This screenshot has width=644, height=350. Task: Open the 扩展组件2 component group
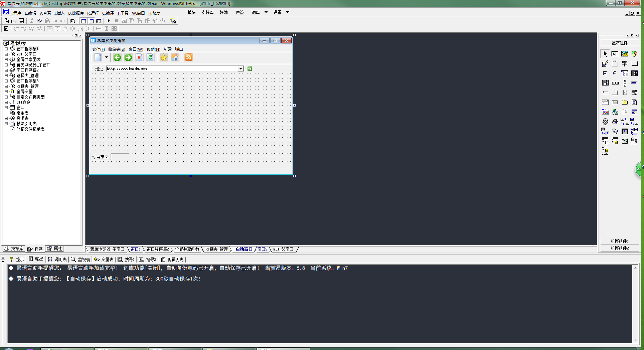pos(620,248)
